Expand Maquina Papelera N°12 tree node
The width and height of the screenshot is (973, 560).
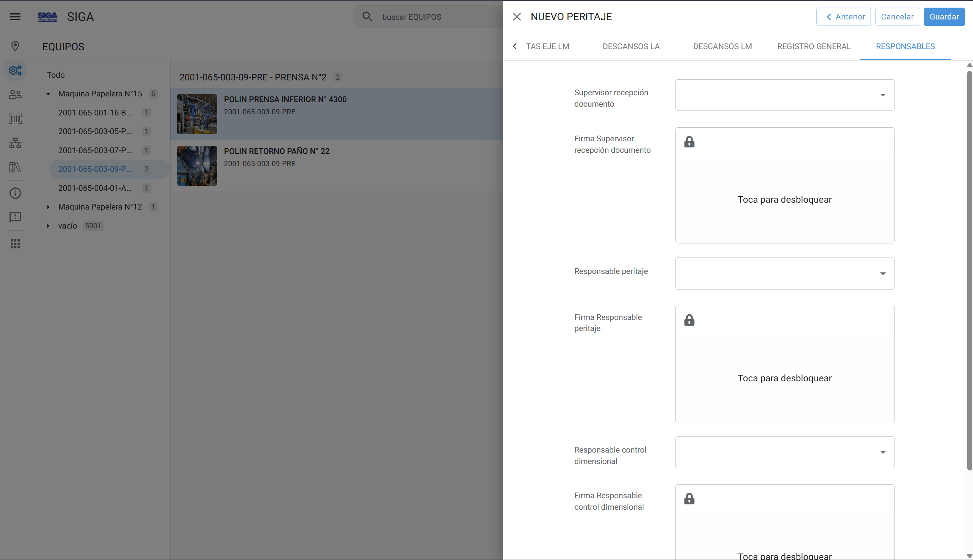48,207
